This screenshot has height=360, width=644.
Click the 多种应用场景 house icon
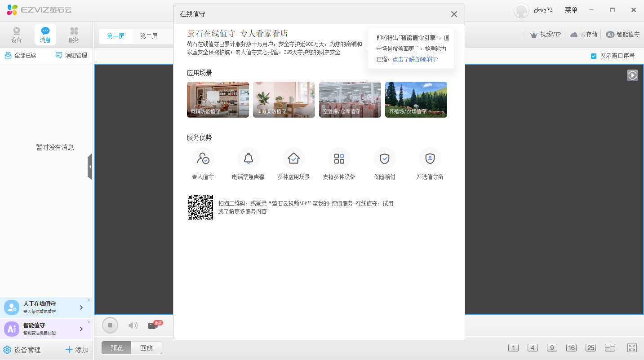(294, 158)
